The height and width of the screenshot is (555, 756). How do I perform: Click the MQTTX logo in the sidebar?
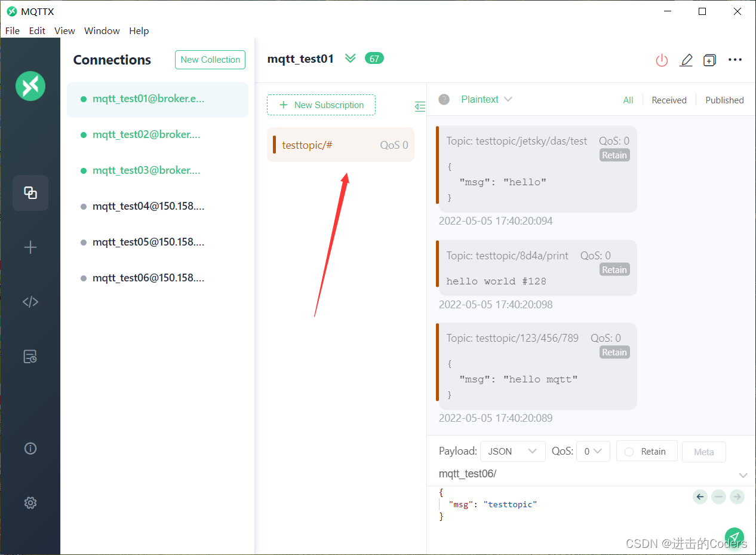[30, 86]
